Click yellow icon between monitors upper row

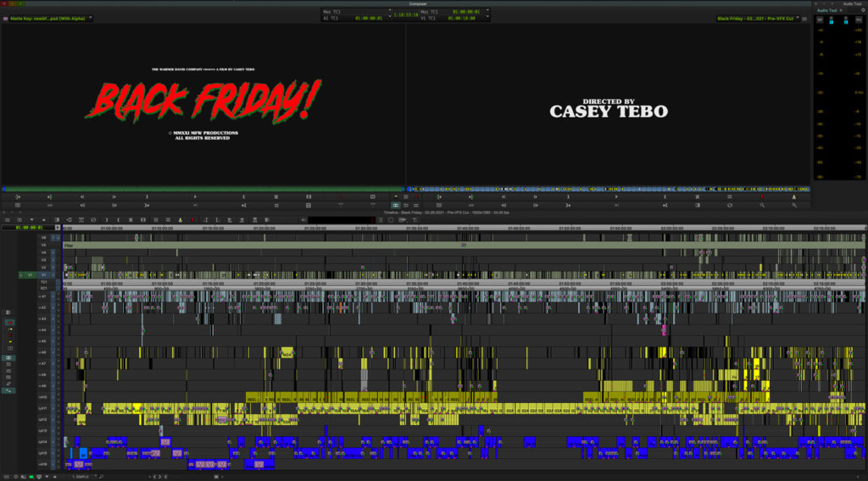pyautogui.click(x=395, y=196)
